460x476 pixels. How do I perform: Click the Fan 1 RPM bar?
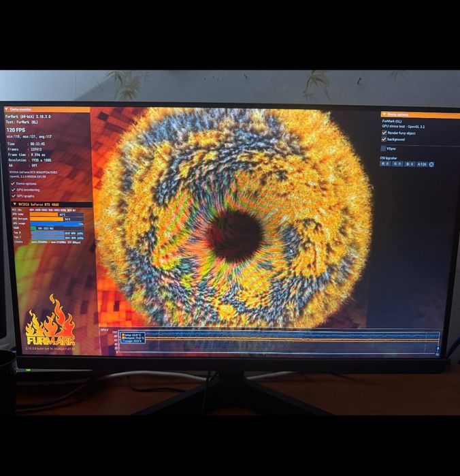(x=56, y=238)
